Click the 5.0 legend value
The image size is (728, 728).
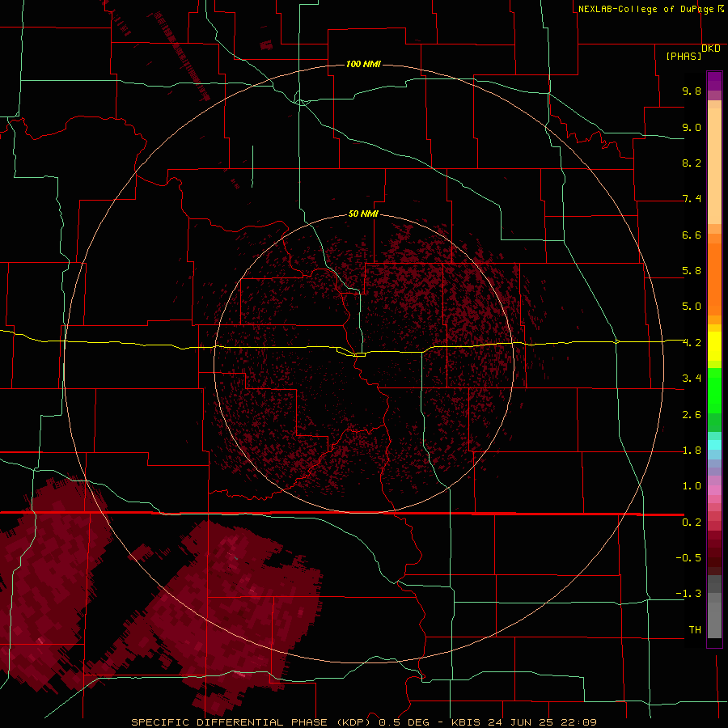[x=692, y=307]
